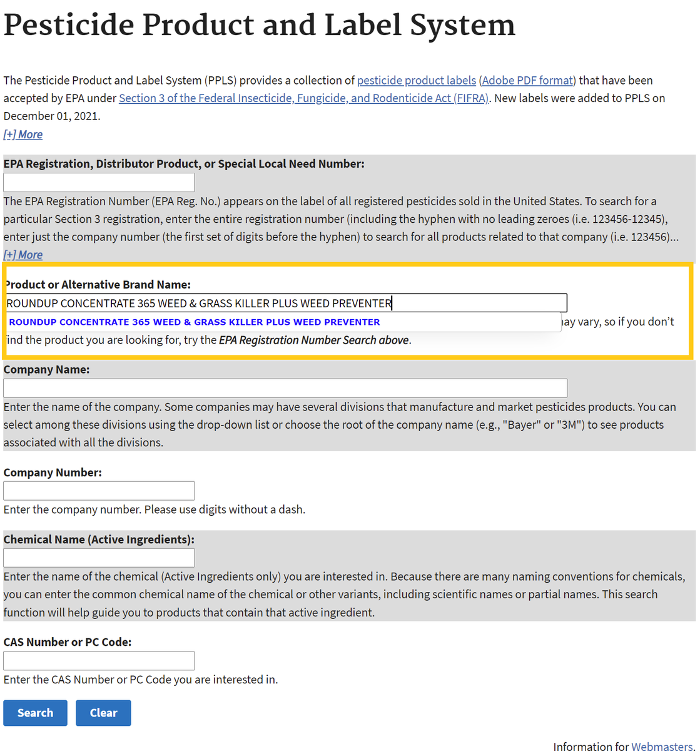Click the "CAS Number or PC Code:" label
The height and width of the screenshot is (751, 700).
click(x=68, y=642)
